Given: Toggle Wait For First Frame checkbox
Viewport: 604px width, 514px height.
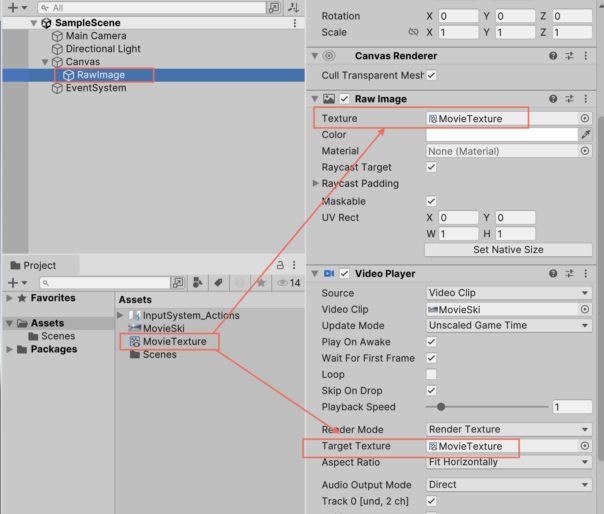Looking at the screenshot, I should tap(431, 358).
